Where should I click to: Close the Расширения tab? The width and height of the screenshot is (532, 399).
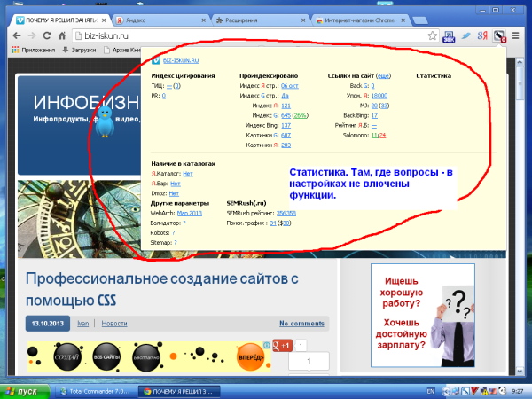click(303, 20)
